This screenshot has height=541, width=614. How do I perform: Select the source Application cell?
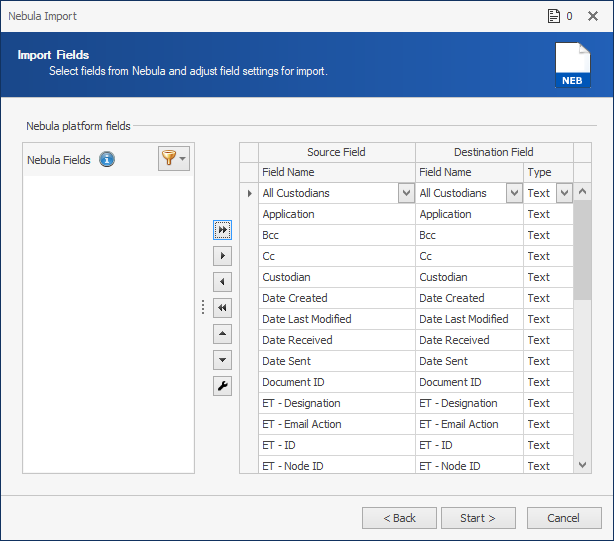point(337,214)
